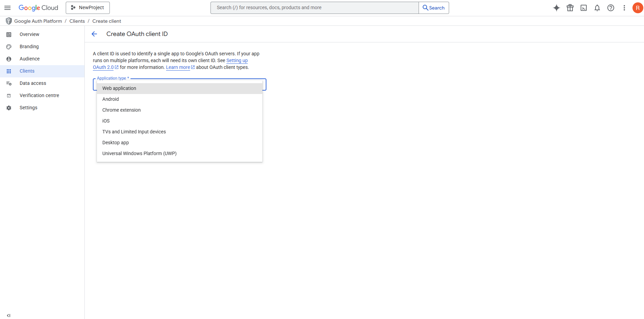
Task: Select Overview in the sidebar
Action: [29, 34]
